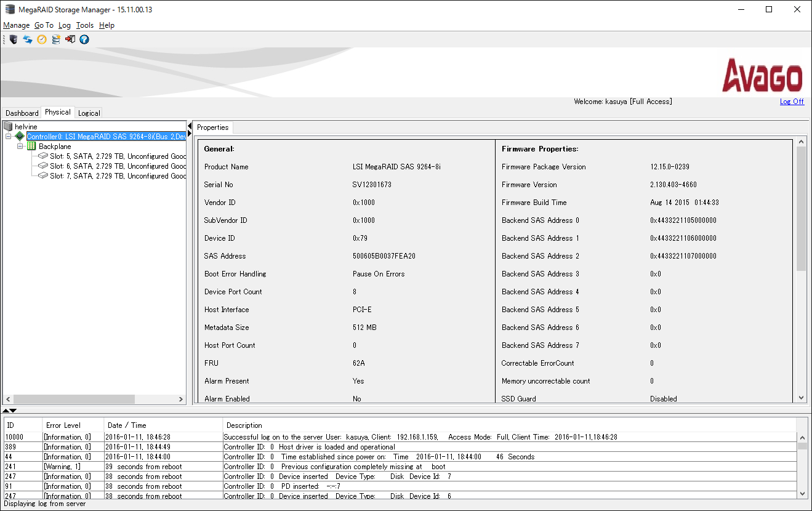Select Slot 5 SATA drive in tree
812x511 pixels.
point(118,156)
